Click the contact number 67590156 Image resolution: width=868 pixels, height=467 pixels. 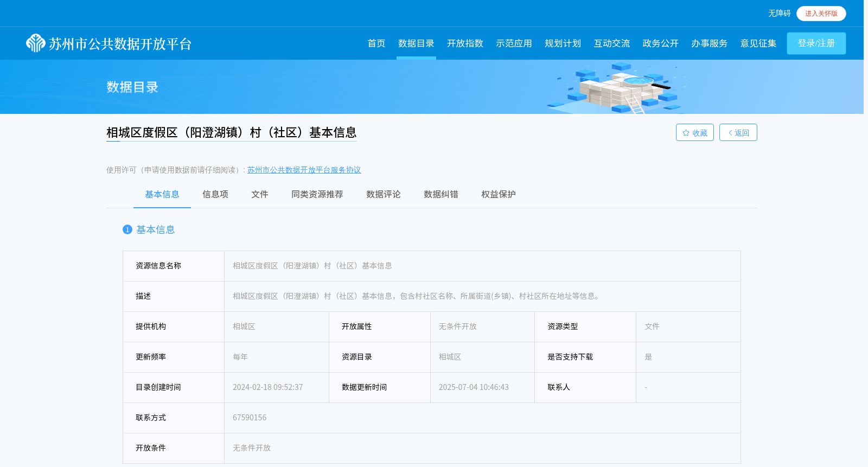(250, 418)
